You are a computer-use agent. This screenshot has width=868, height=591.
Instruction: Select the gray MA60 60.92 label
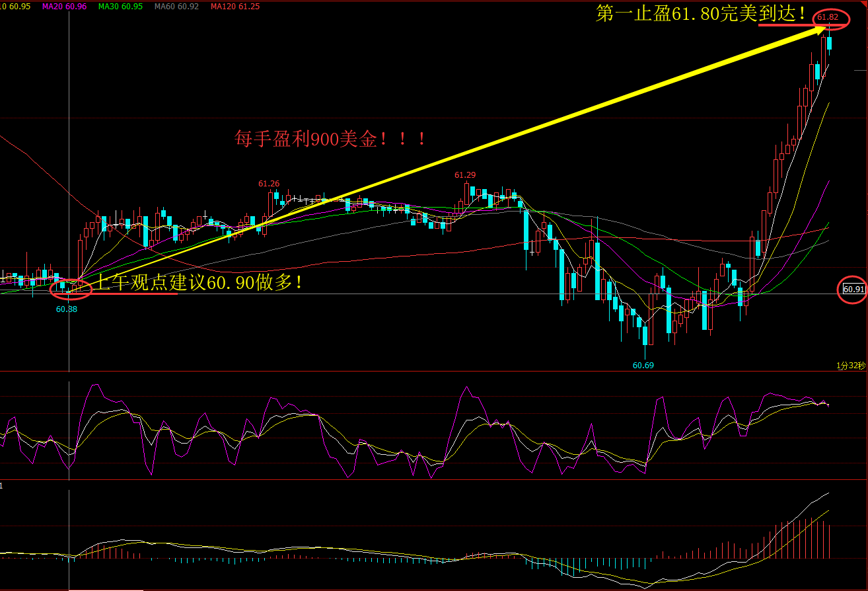176,6
